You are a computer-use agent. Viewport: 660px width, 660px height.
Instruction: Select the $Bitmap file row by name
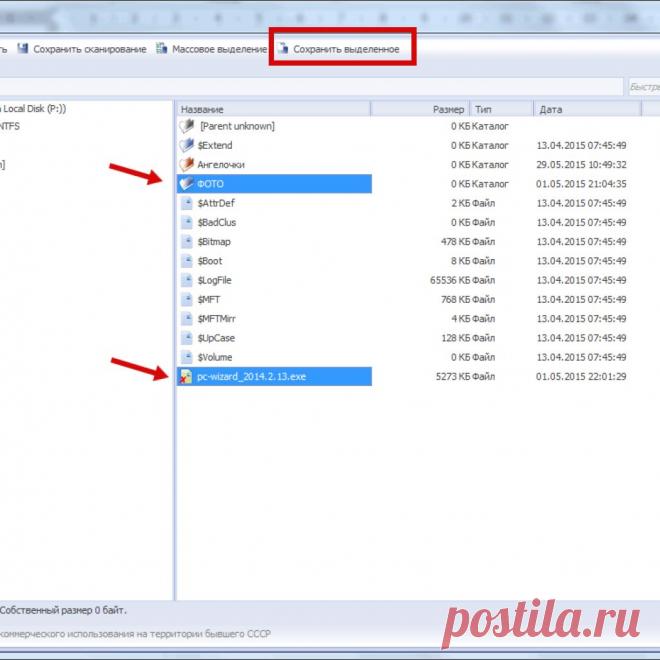[214, 242]
